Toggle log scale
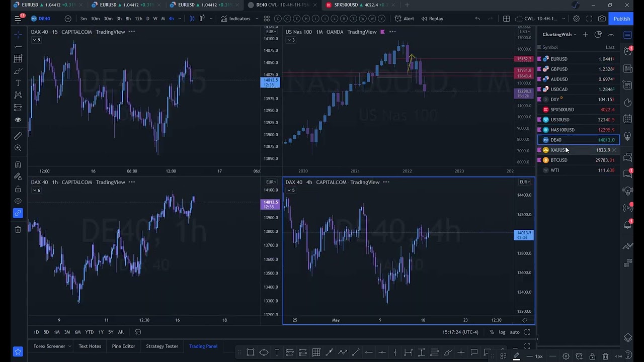Viewport: 644px width, 362px height. (502, 332)
